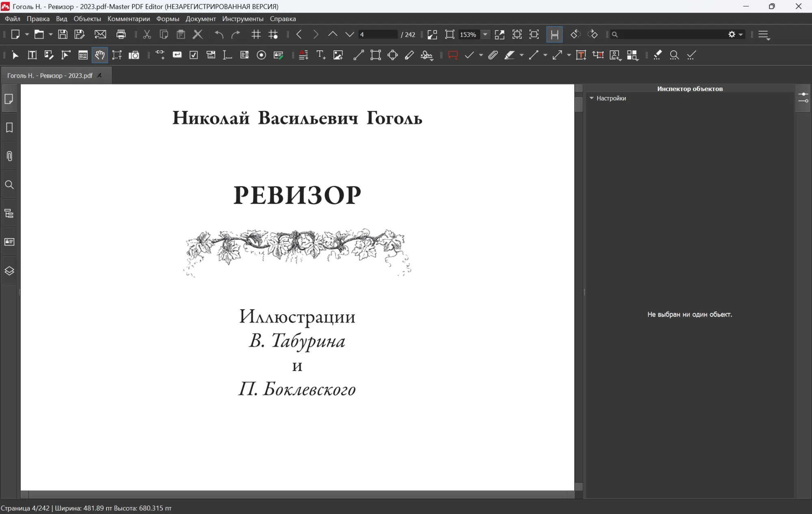Open the zoom level dropdown

[x=485, y=35]
